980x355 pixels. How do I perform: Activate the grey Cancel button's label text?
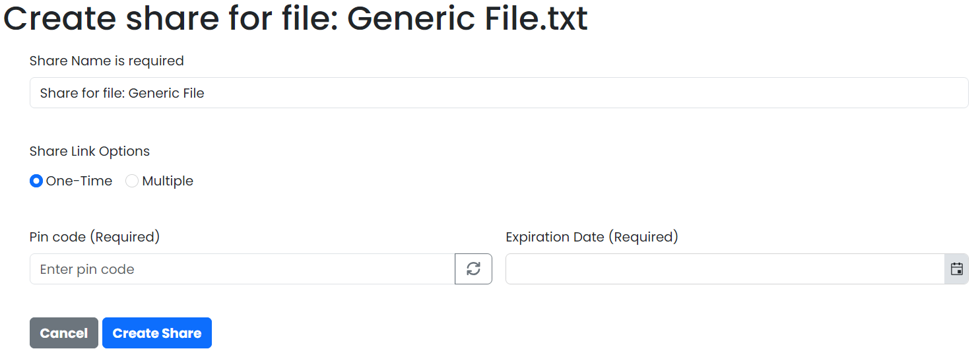(64, 333)
